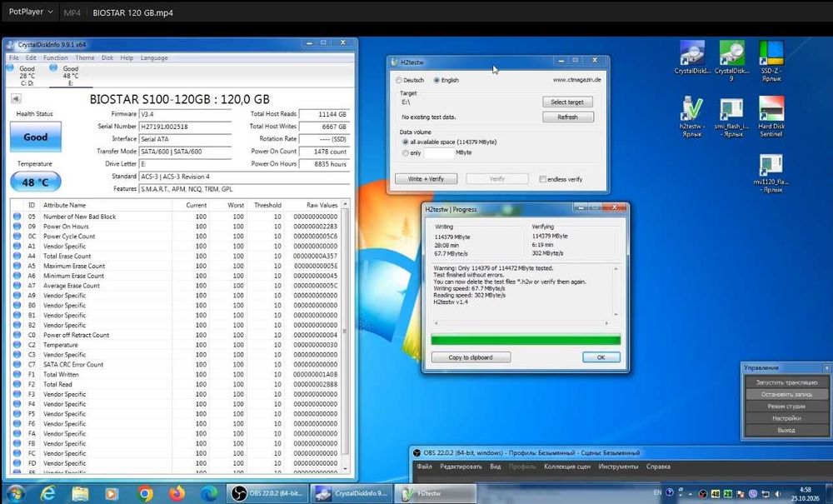Go to previous disk arrow in CrystalDiskInfo

point(16,99)
